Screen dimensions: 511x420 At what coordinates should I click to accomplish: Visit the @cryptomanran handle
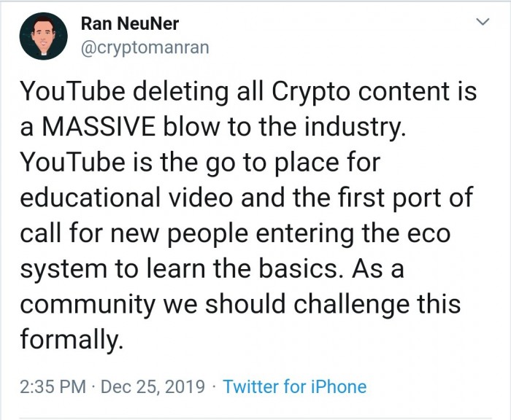tap(145, 47)
